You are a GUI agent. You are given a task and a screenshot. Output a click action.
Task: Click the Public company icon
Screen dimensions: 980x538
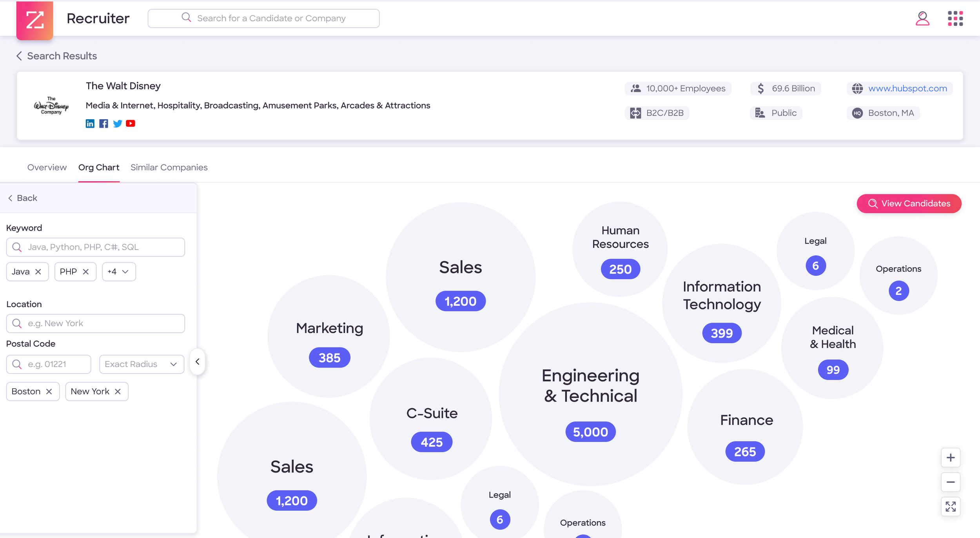(x=760, y=113)
